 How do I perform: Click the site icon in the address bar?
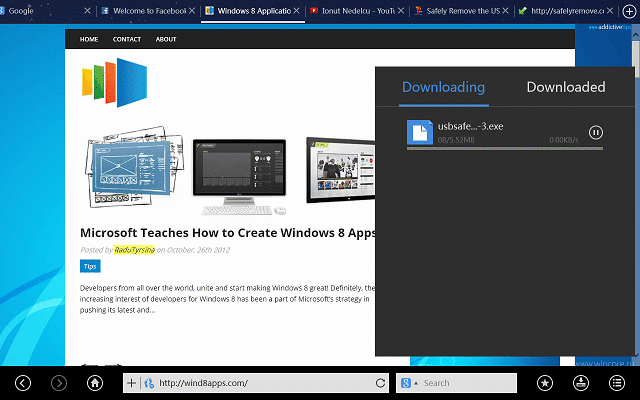click(x=149, y=383)
